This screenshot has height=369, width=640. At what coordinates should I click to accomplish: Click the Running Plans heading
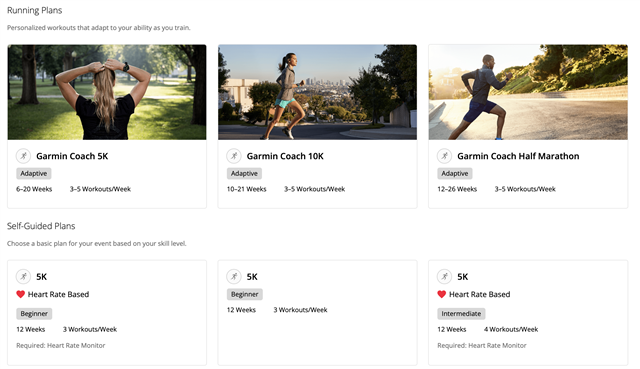click(x=35, y=11)
